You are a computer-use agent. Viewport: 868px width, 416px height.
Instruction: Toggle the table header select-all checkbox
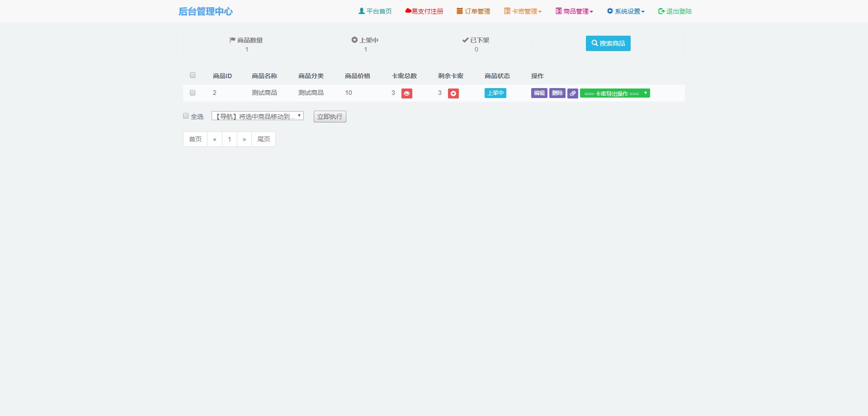pos(193,75)
